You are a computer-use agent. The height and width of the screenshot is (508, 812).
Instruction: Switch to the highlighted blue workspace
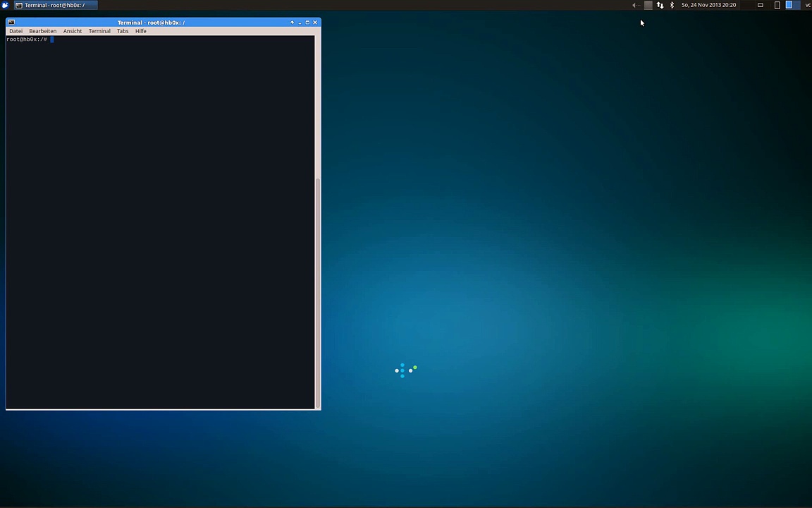tap(789, 5)
